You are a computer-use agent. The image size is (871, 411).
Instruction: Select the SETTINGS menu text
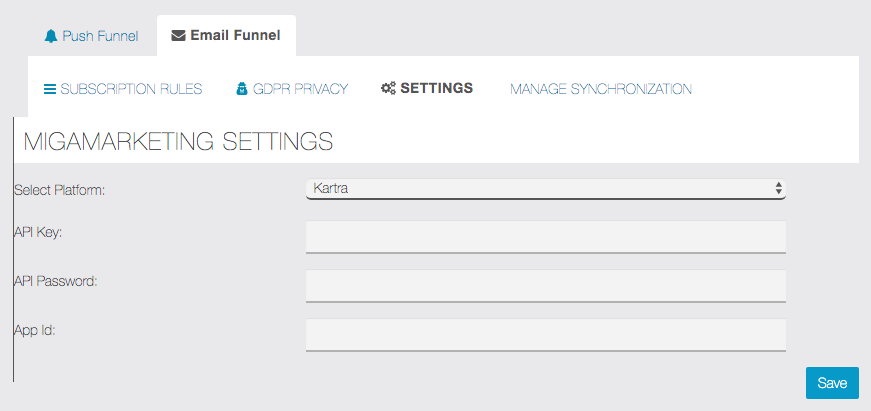coord(437,88)
